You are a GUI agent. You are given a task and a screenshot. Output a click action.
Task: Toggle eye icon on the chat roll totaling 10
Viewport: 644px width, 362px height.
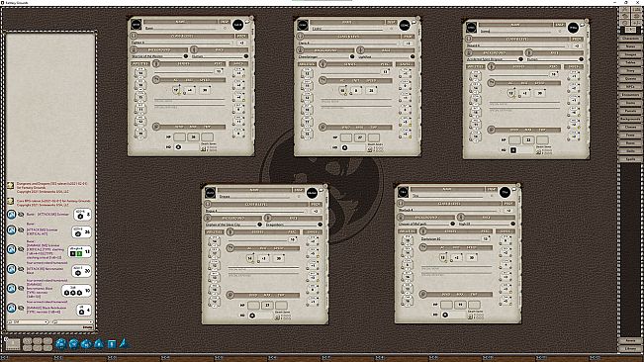click(21, 288)
